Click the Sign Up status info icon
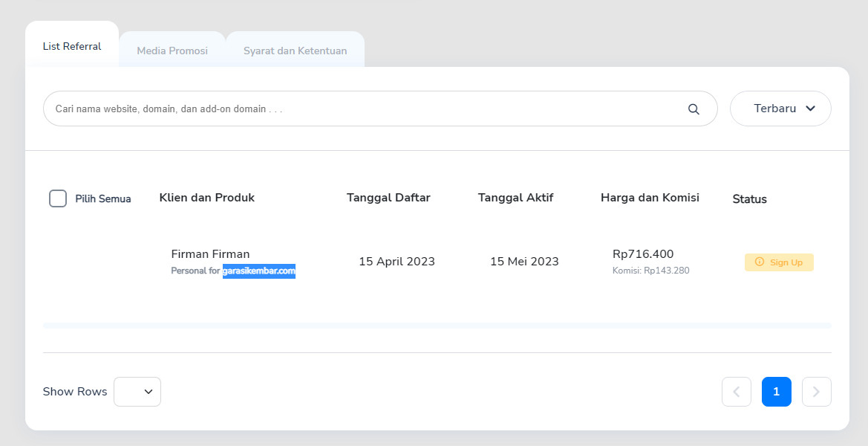 coord(759,262)
